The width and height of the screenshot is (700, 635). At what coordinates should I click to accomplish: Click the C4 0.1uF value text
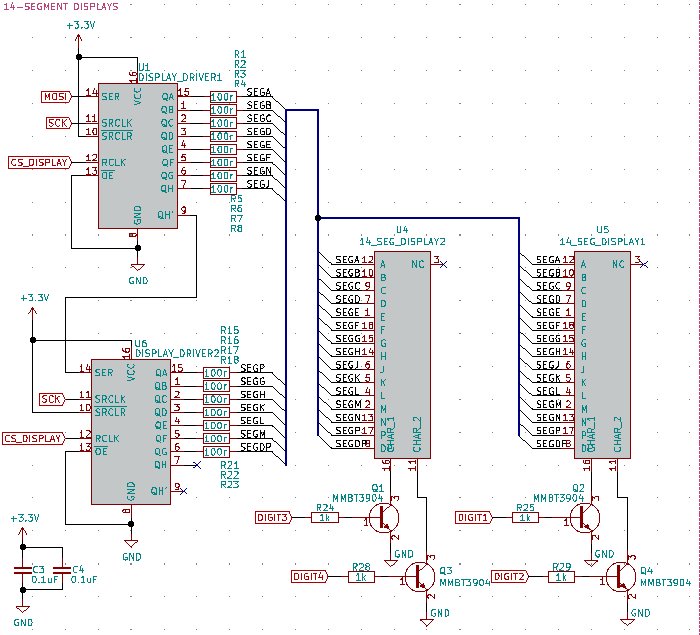point(84,580)
